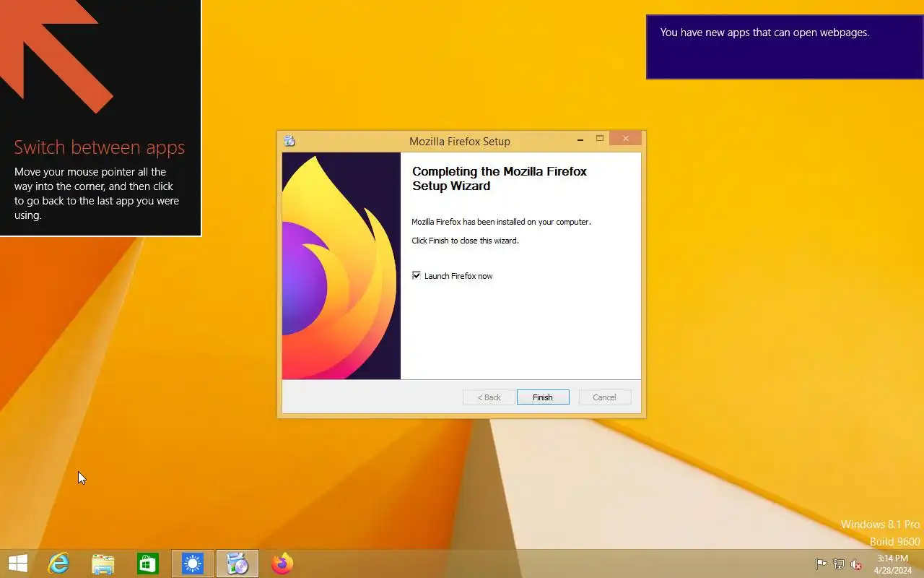The image size is (924, 578).
Task: Click 'Mozilla Firefox has been installed' text
Action: pyautogui.click(x=501, y=222)
